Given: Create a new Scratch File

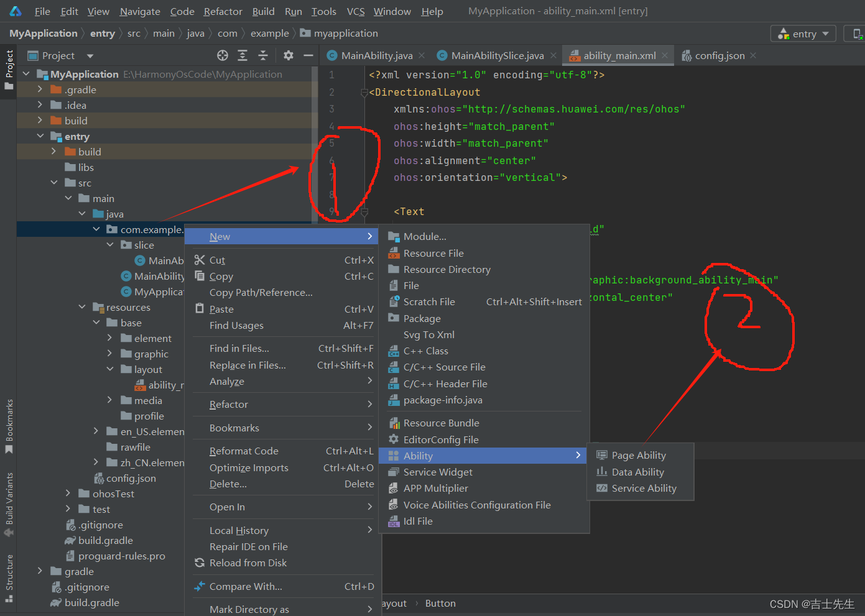Looking at the screenshot, I should [x=484, y=301].
